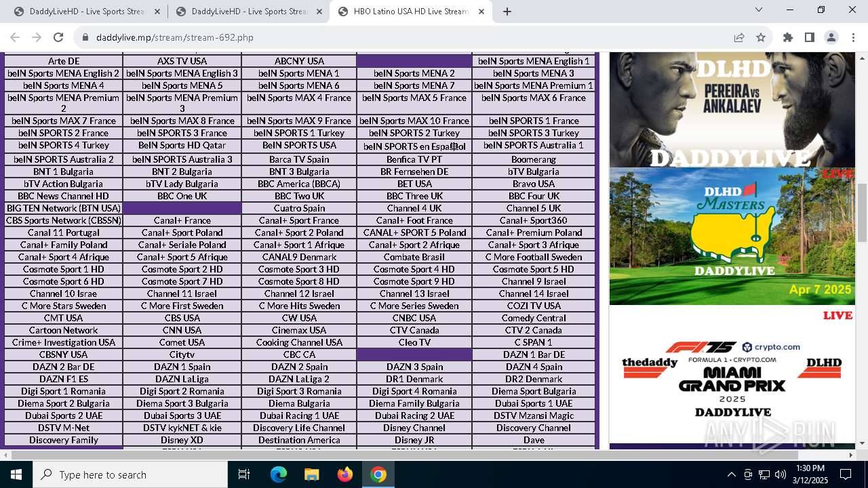The image size is (868, 488).
Task: Open BIG TEN Network (BTN USA)
Action: click(64, 208)
